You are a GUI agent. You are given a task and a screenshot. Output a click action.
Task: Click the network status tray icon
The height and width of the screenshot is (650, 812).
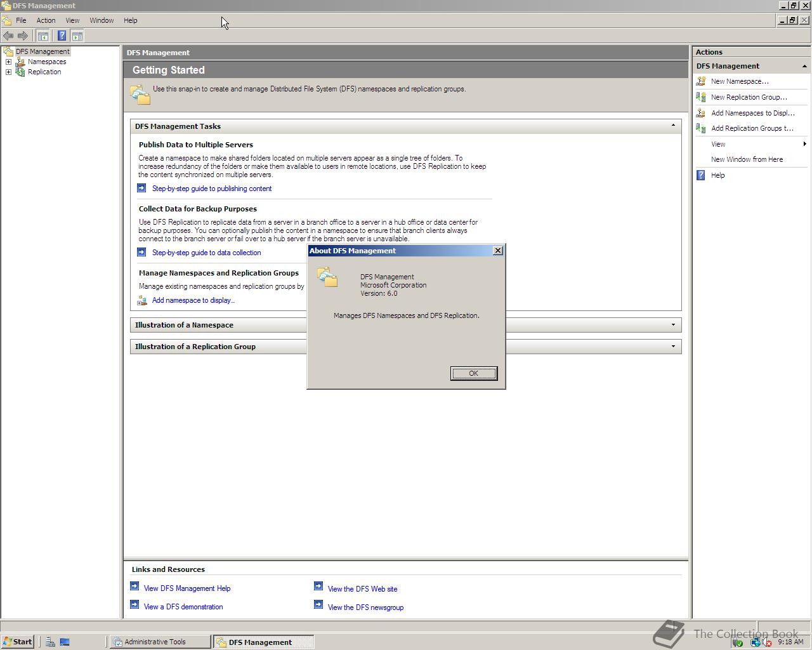(755, 642)
